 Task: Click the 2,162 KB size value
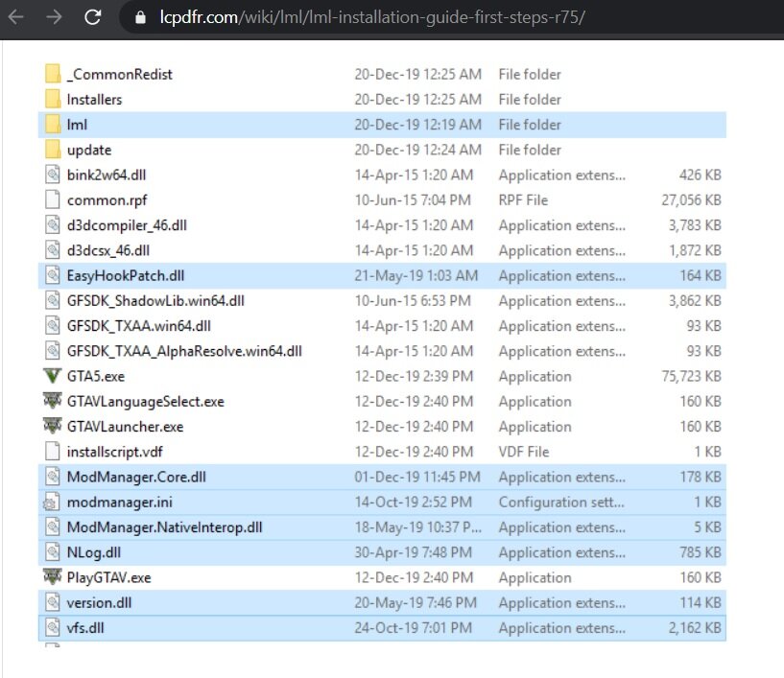coord(695,628)
